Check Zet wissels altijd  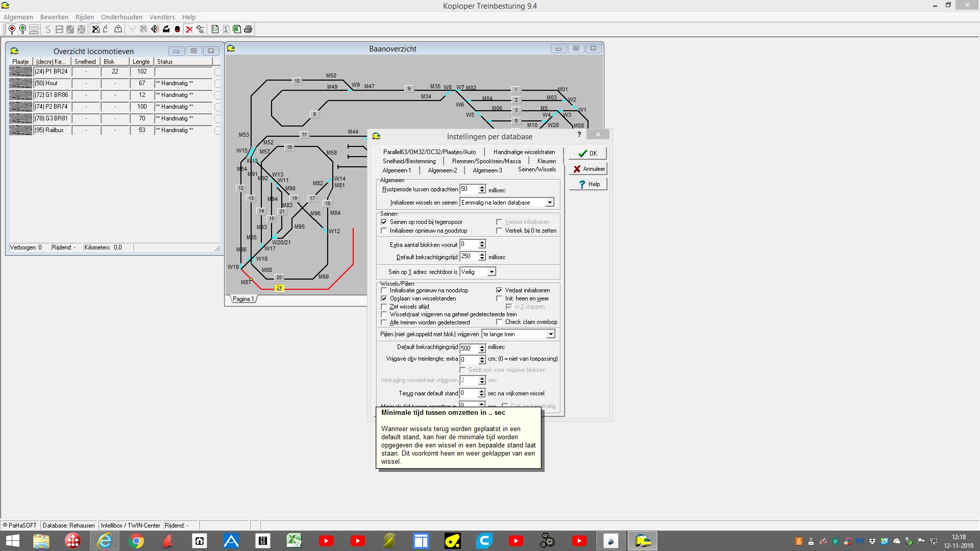(x=384, y=307)
